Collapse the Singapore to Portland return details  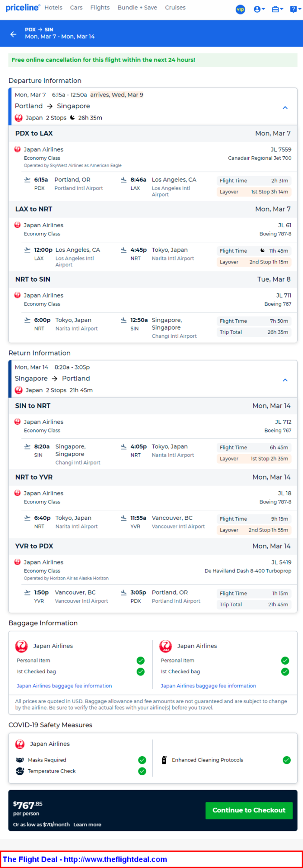click(x=285, y=380)
